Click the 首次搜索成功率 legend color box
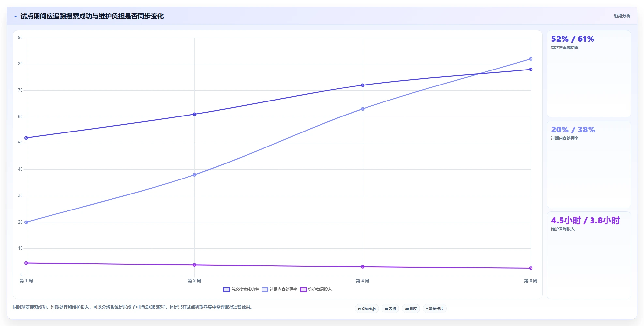 (x=226, y=290)
